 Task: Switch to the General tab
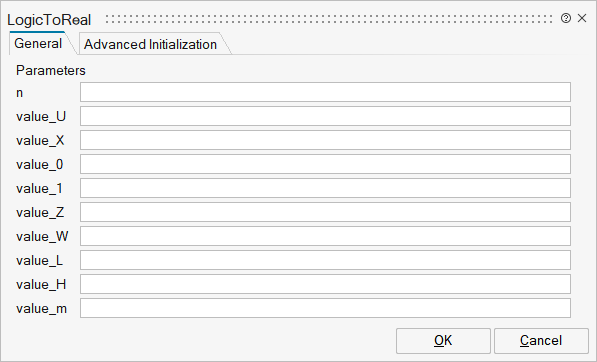click(x=38, y=44)
